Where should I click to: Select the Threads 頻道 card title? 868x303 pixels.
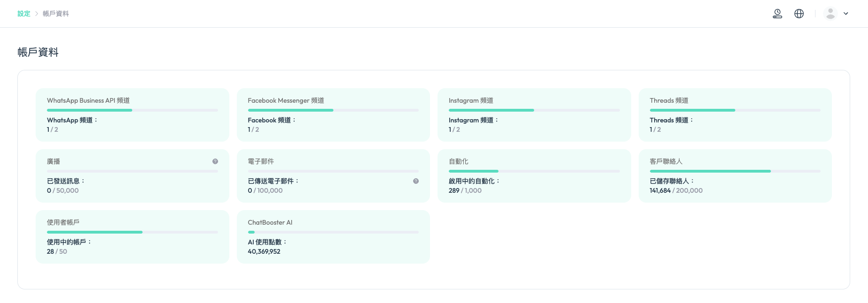point(669,100)
